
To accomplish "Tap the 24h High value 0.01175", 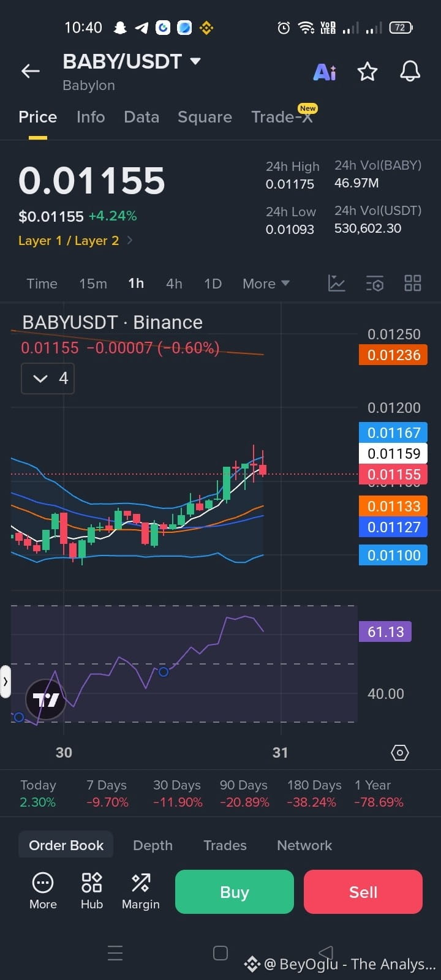I will pyautogui.click(x=290, y=184).
